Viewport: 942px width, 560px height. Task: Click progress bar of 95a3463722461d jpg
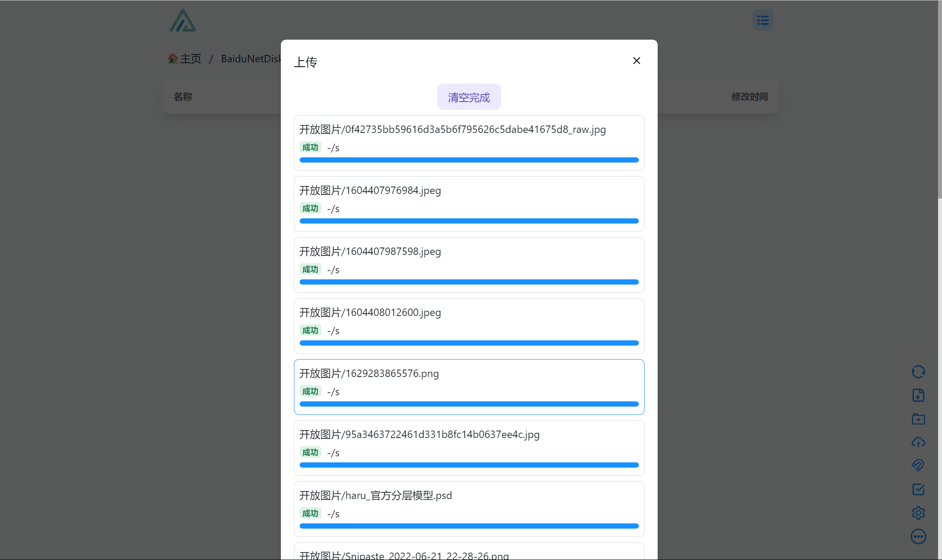(469, 465)
